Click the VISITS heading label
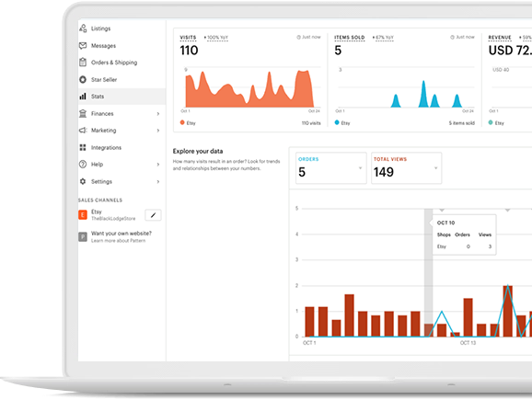Image resolution: width=532 pixels, height=400 pixels. coord(188,38)
